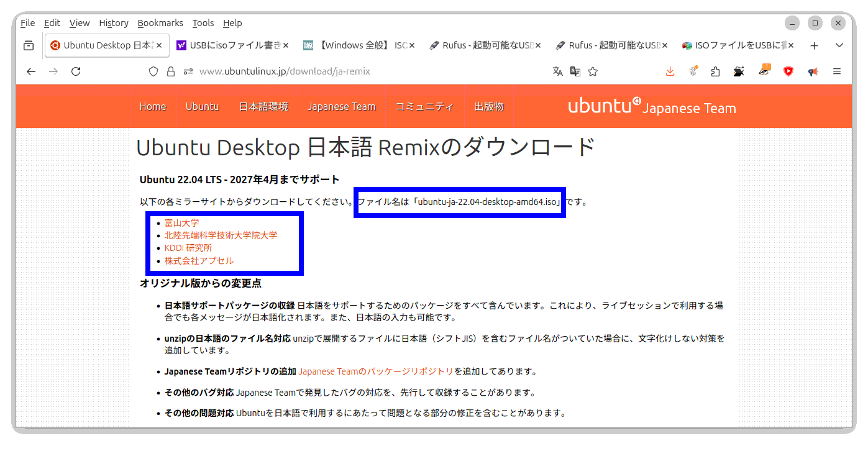The image size is (868, 469).
Task: Click the bold その他の問題対応 text
Action: tap(199, 413)
